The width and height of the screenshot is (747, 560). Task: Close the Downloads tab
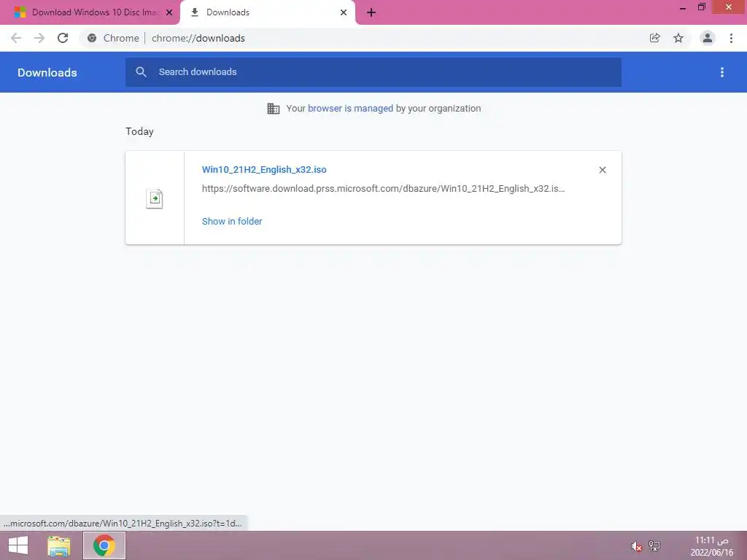[344, 12]
